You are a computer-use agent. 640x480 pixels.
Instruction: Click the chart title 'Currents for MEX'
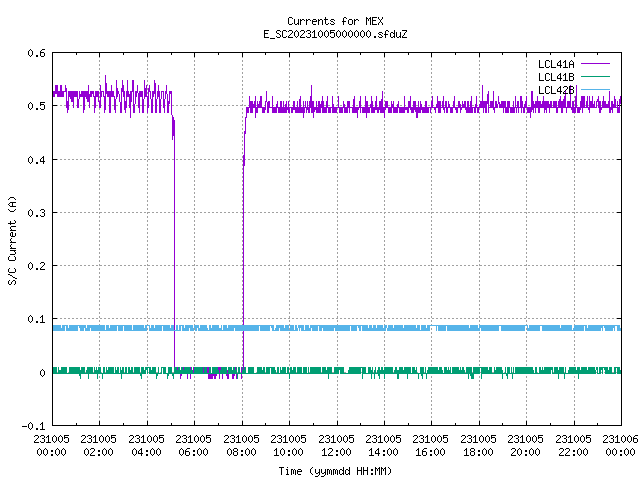[335, 21]
